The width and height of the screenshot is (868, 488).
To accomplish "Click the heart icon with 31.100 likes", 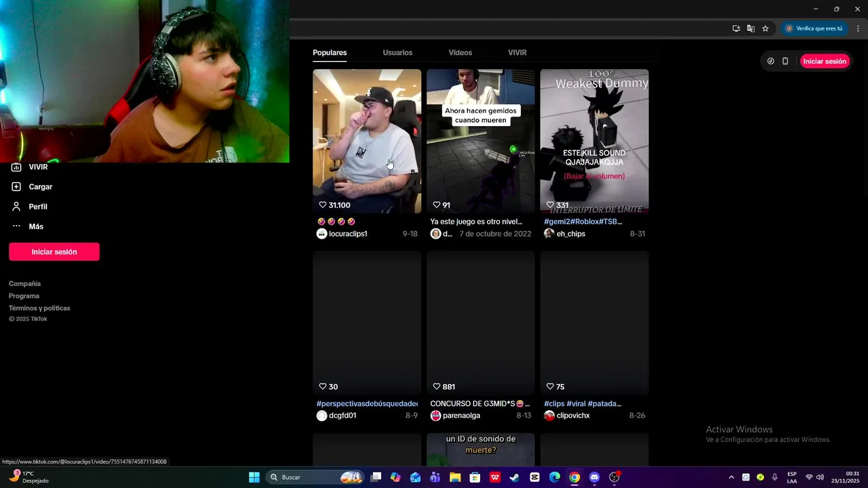I will (x=323, y=205).
